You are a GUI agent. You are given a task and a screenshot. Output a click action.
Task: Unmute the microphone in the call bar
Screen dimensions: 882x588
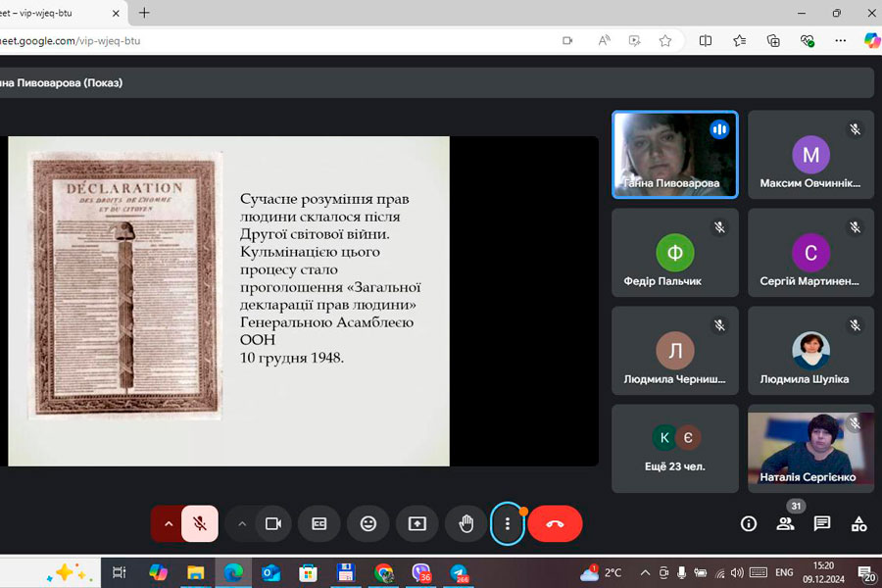pos(200,523)
